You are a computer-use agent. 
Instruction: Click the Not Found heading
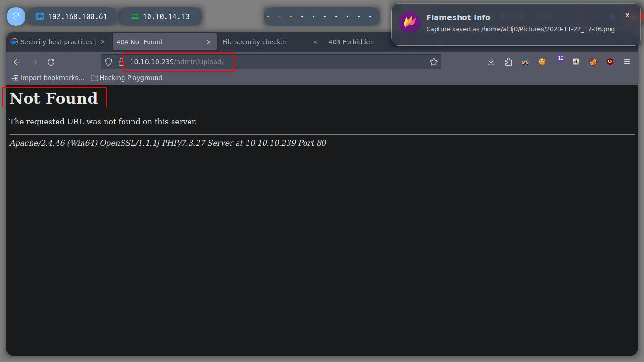click(54, 98)
